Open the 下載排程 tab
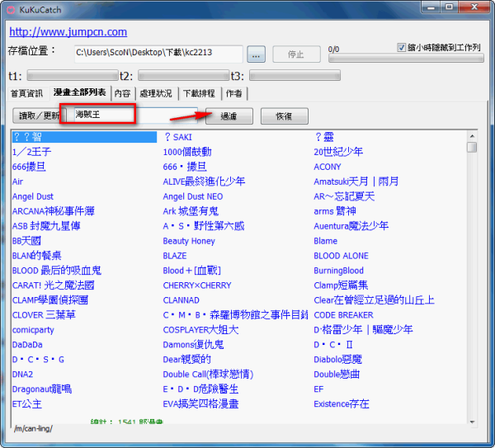The width and height of the screenshot is (495, 448). tap(199, 93)
